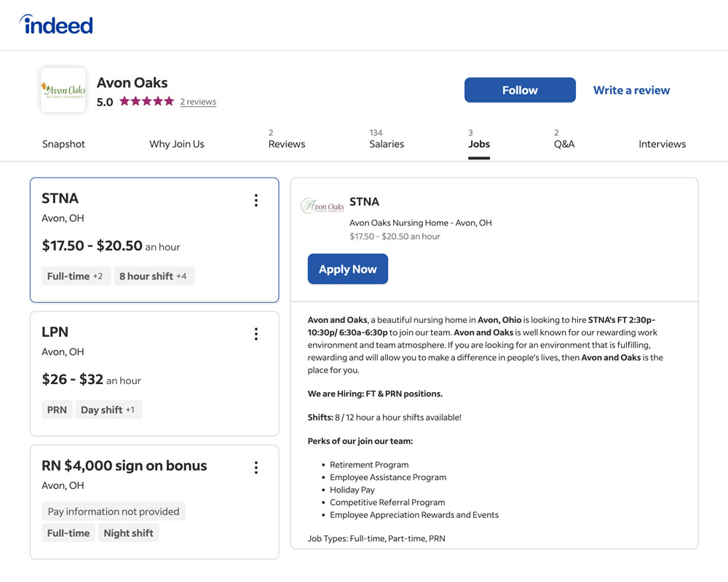Viewport: 728px width, 582px height.
Task: Click the five-star rating display
Action: click(146, 102)
